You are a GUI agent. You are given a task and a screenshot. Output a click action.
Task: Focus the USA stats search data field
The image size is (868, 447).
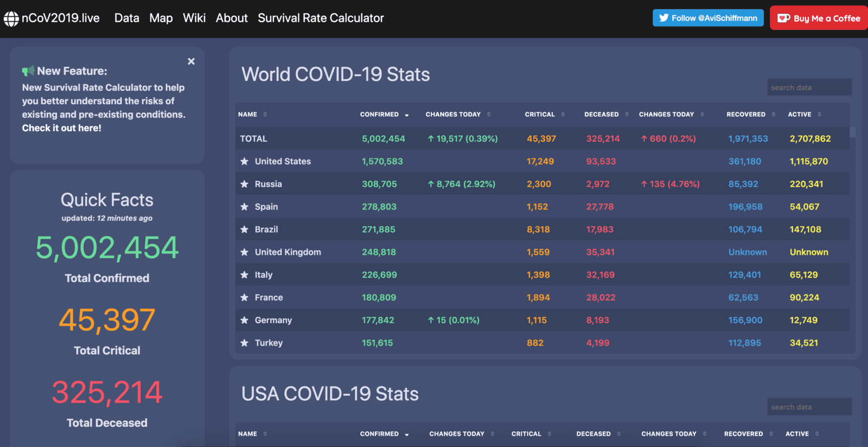pos(809,407)
